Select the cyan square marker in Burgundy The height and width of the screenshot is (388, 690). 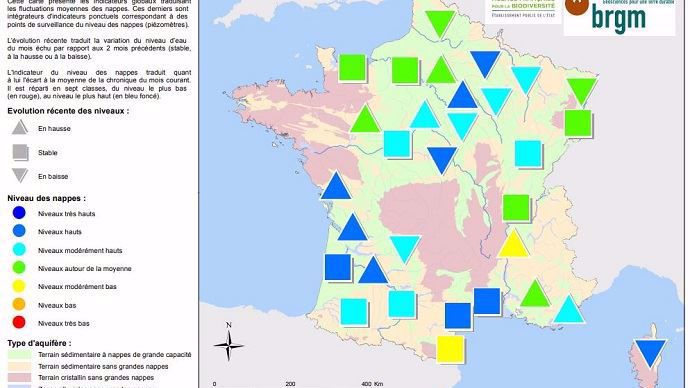tap(528, 154)
